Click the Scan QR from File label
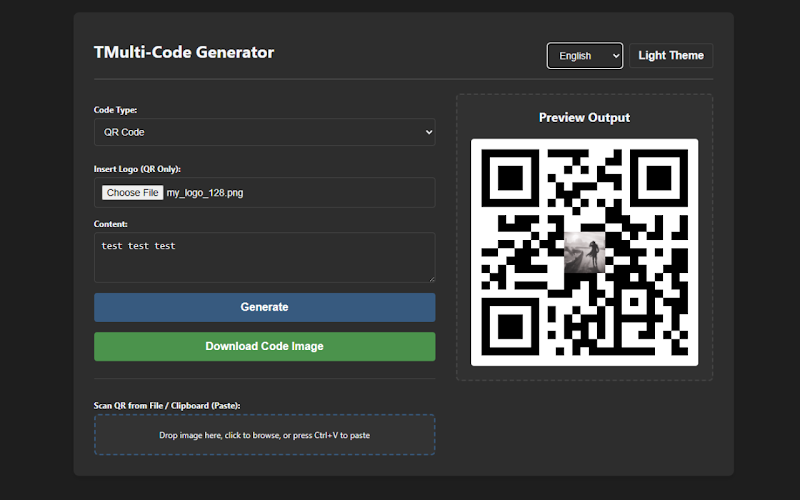 tap(167, 406)
